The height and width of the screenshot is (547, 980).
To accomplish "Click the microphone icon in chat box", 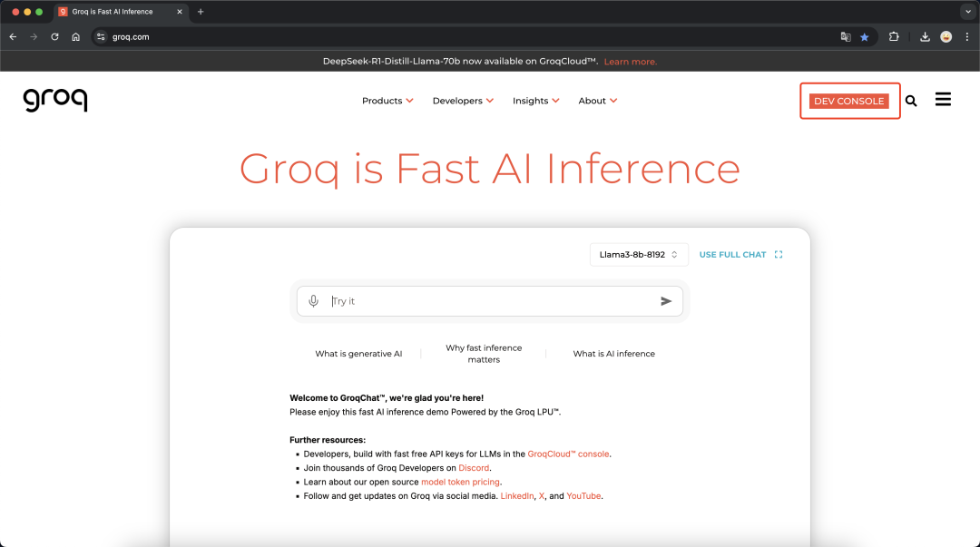I will pos(314,301).
